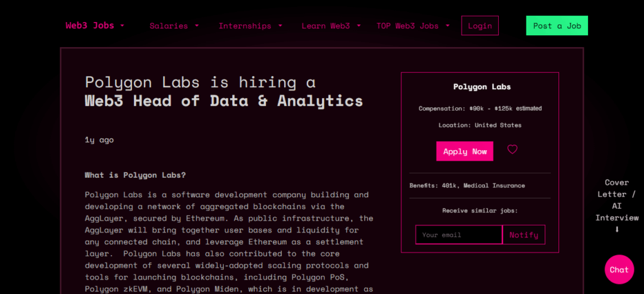Click the United States location text
Image resolution: width=644 pixels, height=294 pixels.
497,125
